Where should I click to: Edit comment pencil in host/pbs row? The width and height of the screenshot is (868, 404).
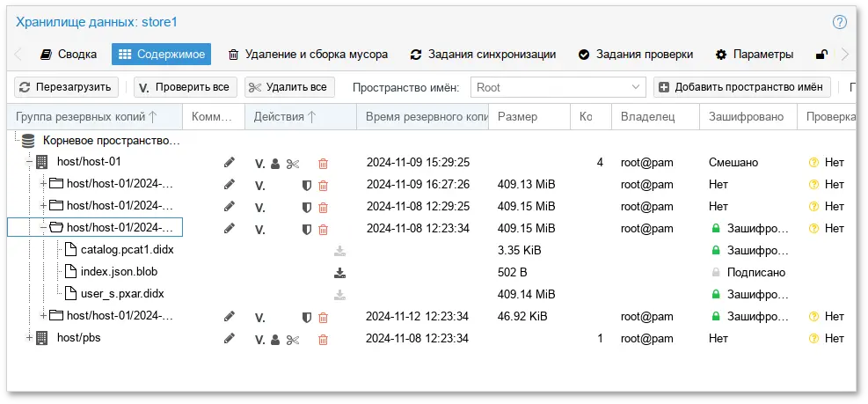coord(230,338)
